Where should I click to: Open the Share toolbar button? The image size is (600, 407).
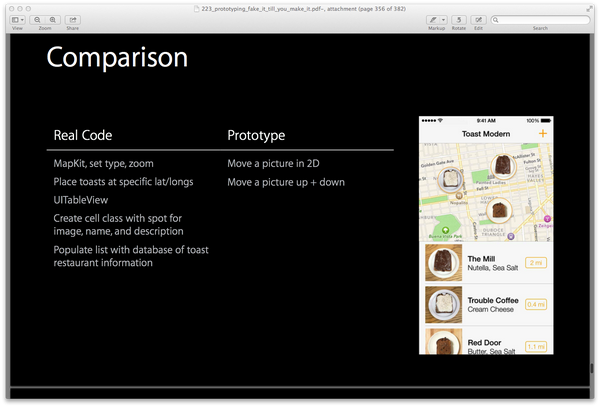tap(73, 20)
